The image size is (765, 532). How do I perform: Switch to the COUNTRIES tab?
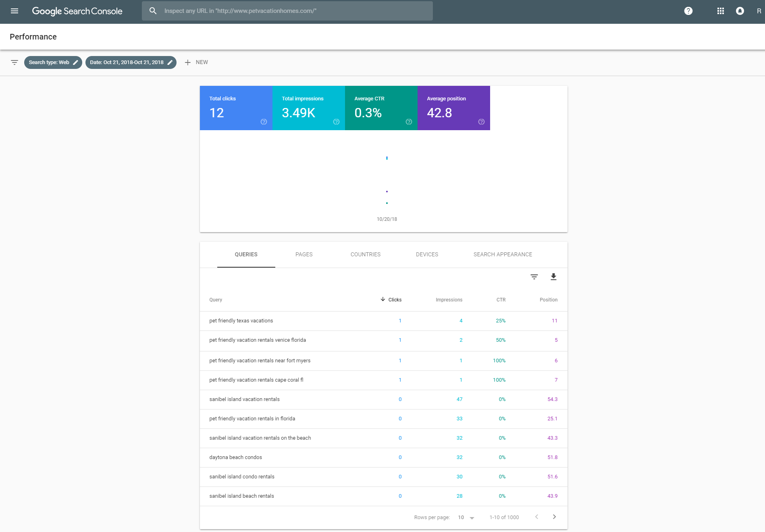tap(366, 255)
